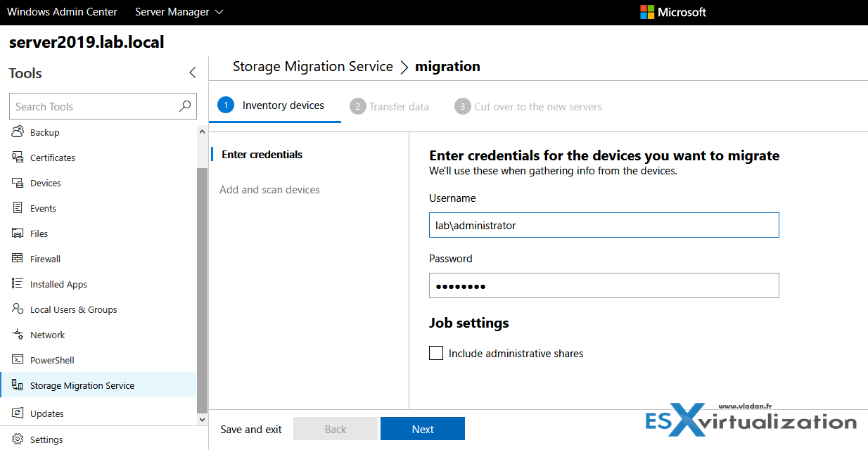The width and height of the screenshot is (868, 450).
Task: Click the Microsoft logo
Action: [x=672, y=12]
